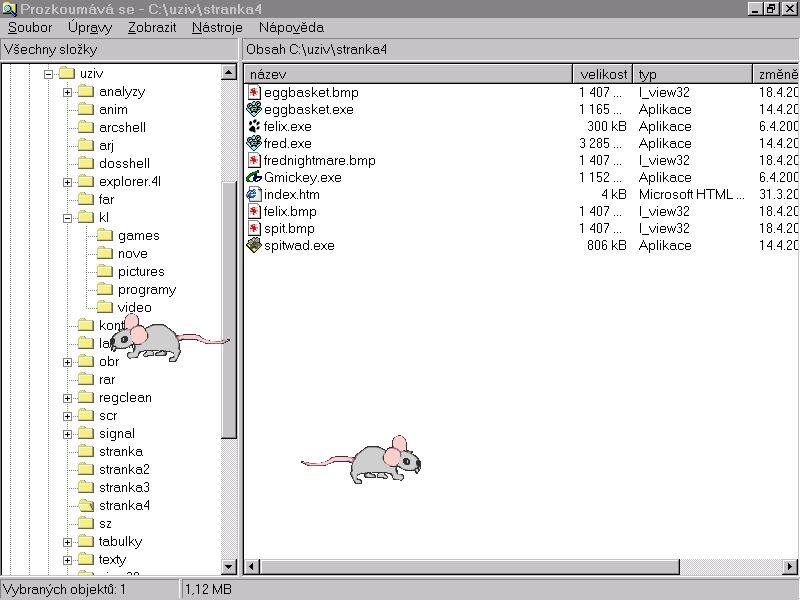
Task: Click the Gmickey.exe application icon
Action: tap(254, 177)
